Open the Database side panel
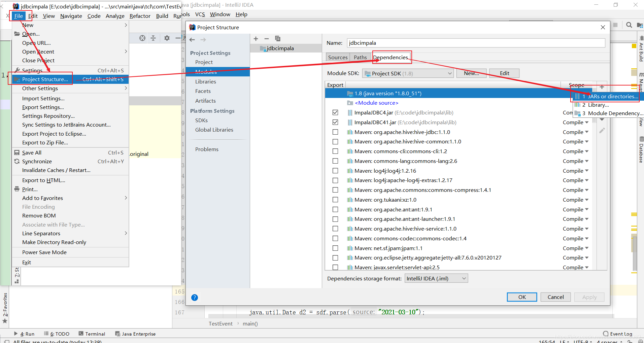This screenshot has width=644, height=343. point(641,149)
